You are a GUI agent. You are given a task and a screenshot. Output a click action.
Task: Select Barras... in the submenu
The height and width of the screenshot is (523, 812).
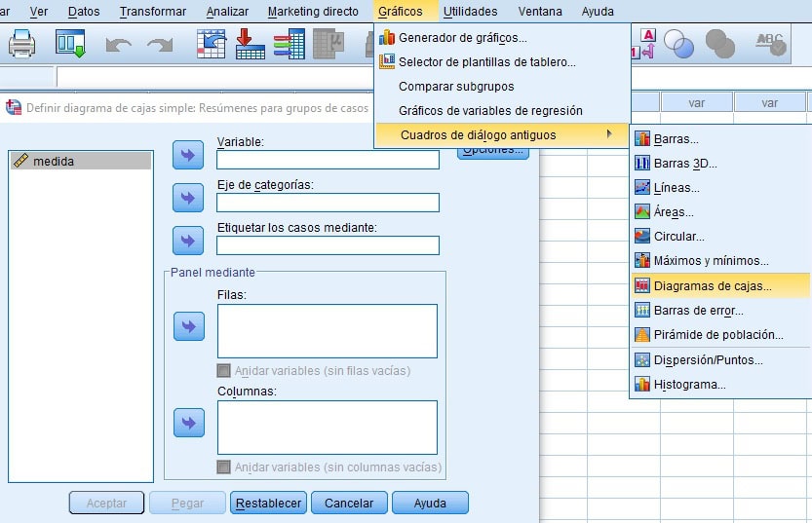coord(721,138)
